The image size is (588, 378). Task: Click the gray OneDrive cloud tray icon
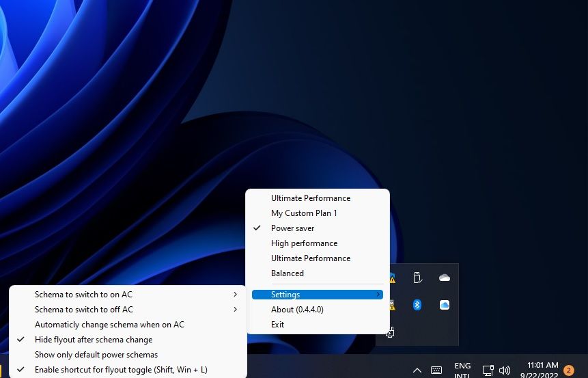coord(445,278)
